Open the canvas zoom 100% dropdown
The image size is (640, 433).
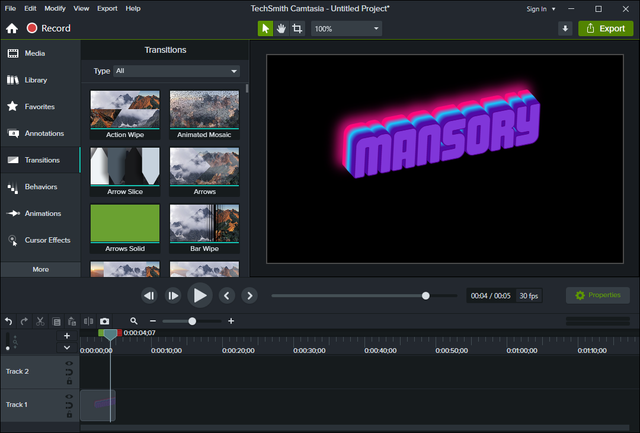pyautogui.click(x=346, y=29)
